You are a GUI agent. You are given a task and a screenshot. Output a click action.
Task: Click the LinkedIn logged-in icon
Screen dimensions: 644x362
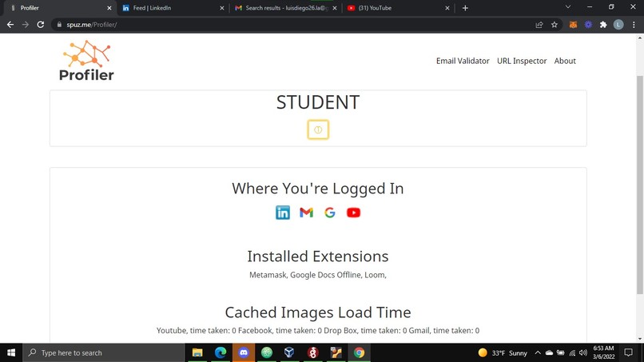click(x=283, y=213)
